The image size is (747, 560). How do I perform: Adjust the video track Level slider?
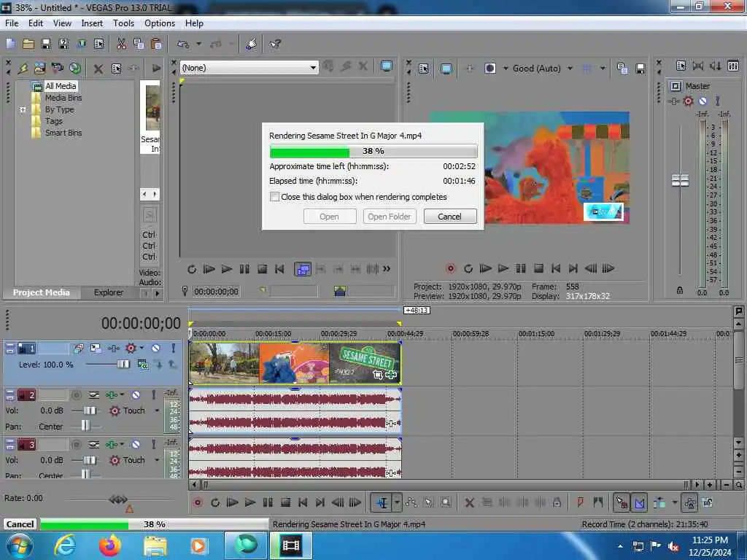click(x=123, y=365)
